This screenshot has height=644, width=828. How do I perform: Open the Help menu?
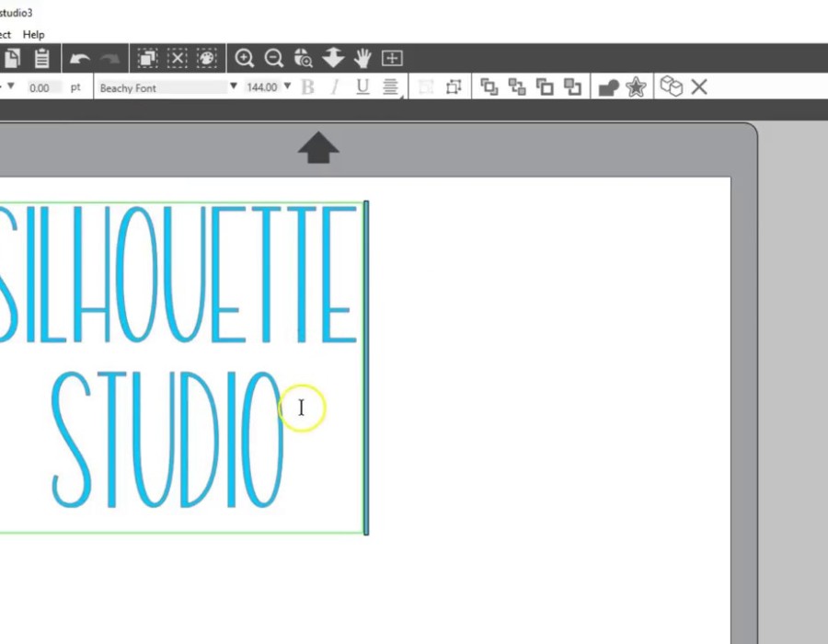33,34
